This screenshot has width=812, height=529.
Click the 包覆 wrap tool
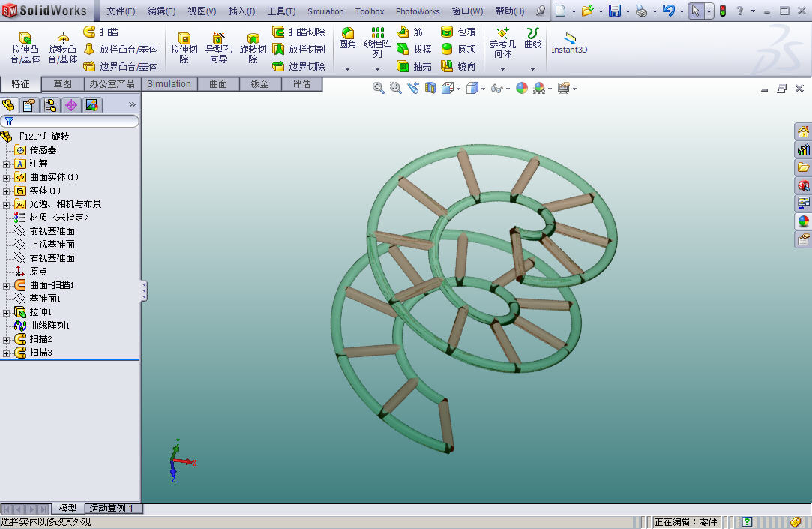pyautogui.click(x=458, y=32)
